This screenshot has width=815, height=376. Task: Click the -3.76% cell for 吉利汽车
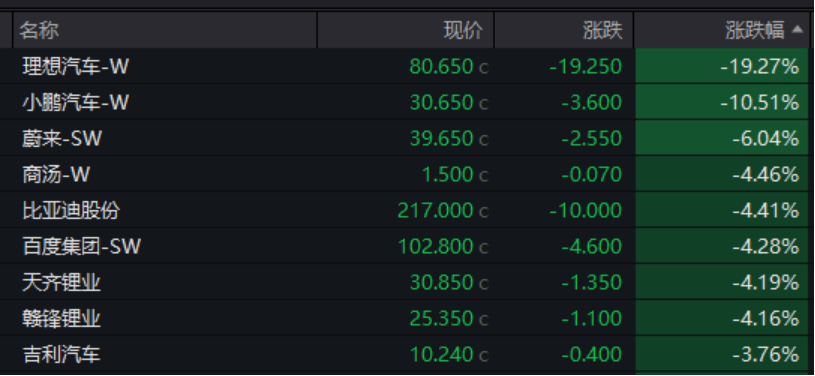click(722, 354)
